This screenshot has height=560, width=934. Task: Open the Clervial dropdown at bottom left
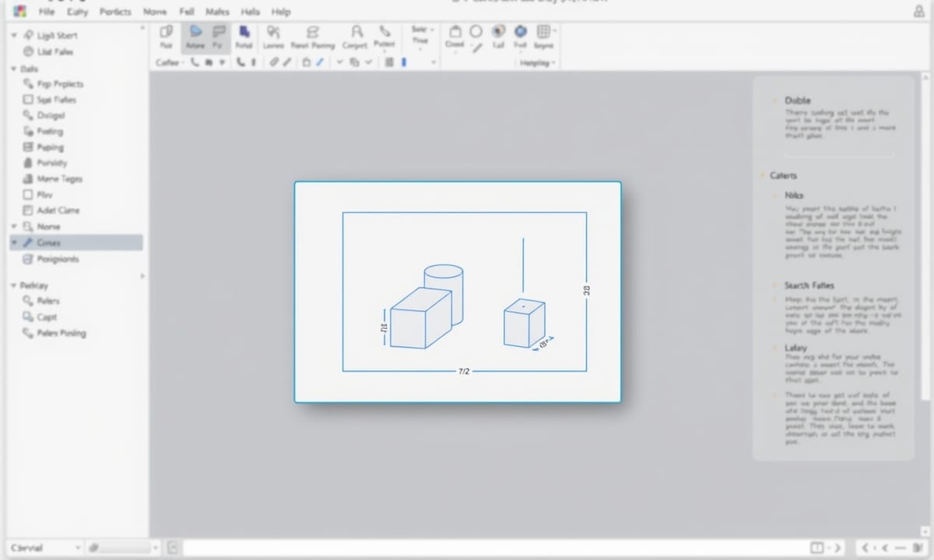pyautogui.click(x=45, y=548)
